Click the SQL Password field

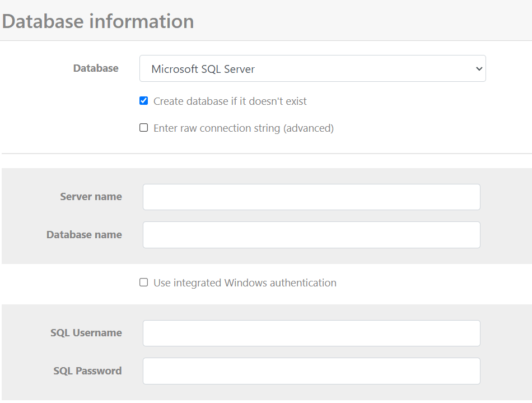(x=311, y=371)
